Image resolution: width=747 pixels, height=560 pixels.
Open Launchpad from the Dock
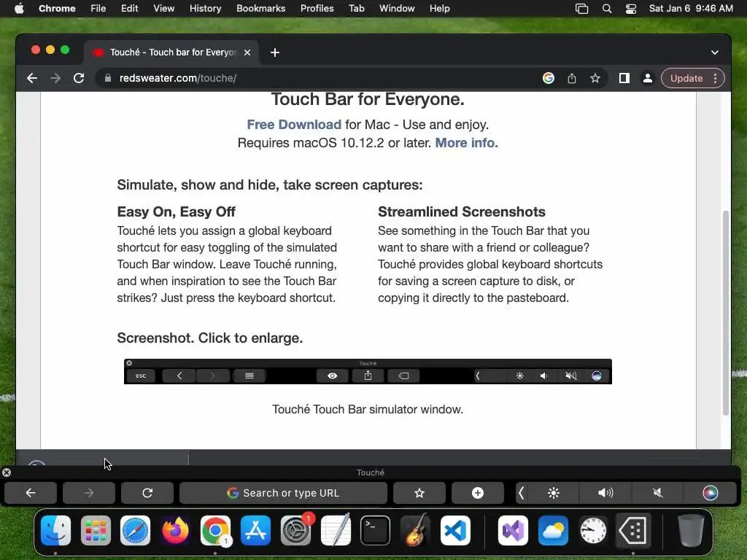click(x=96, y=531)
